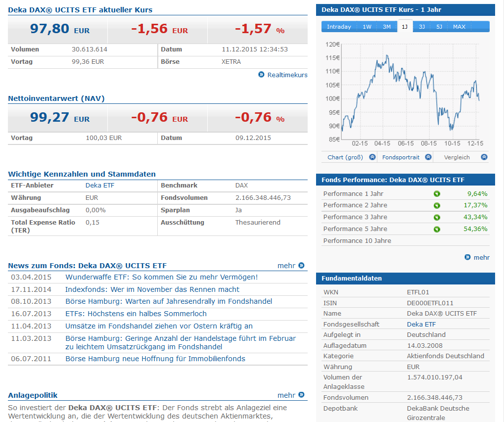Click the Volumen value 30.613.614
The height and width of the screenshot is (422, 504).
coord(90,49)
